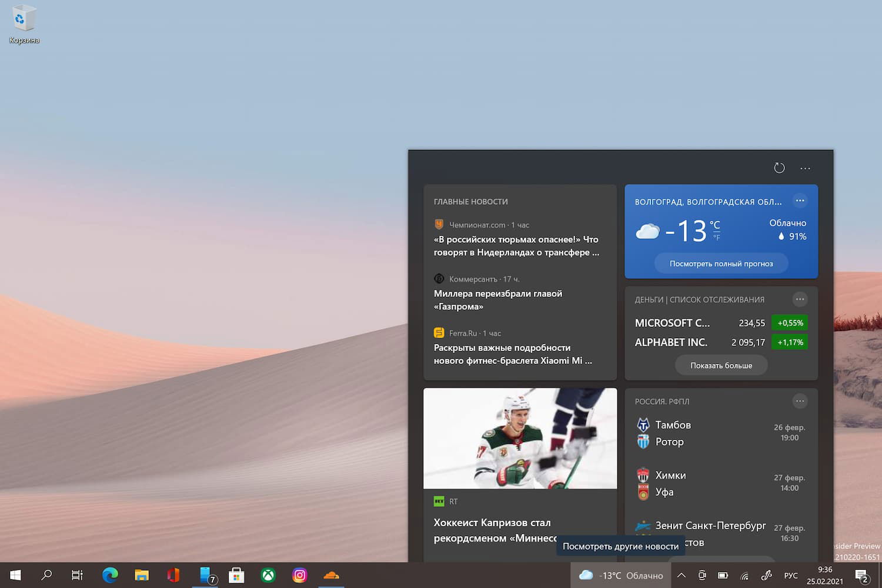Viewport: 882px width, 588px height.
Task: Click the Meet Now tray icon
Action: [702, 575]
